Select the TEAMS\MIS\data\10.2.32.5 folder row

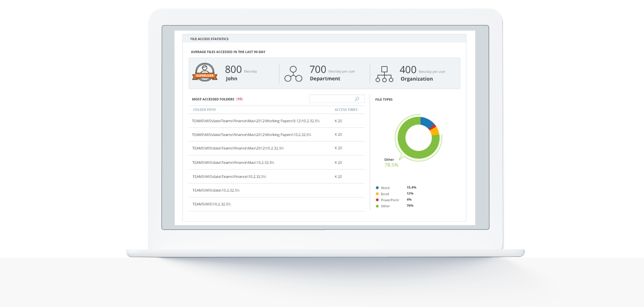pos(216,191)
